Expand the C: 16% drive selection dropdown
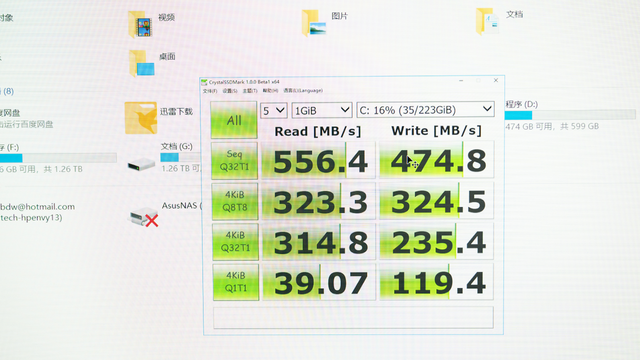This screenshot has height=360, width=640. tap(425, 110)
